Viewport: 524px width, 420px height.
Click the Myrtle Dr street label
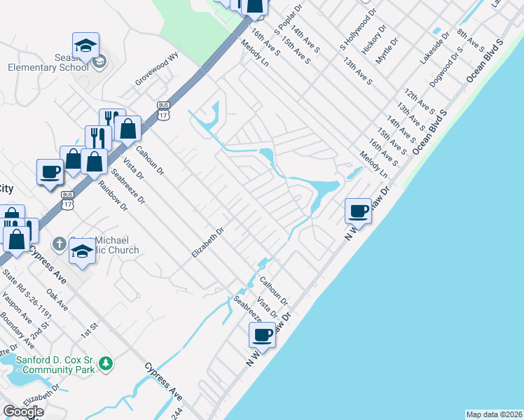(387, 50)
